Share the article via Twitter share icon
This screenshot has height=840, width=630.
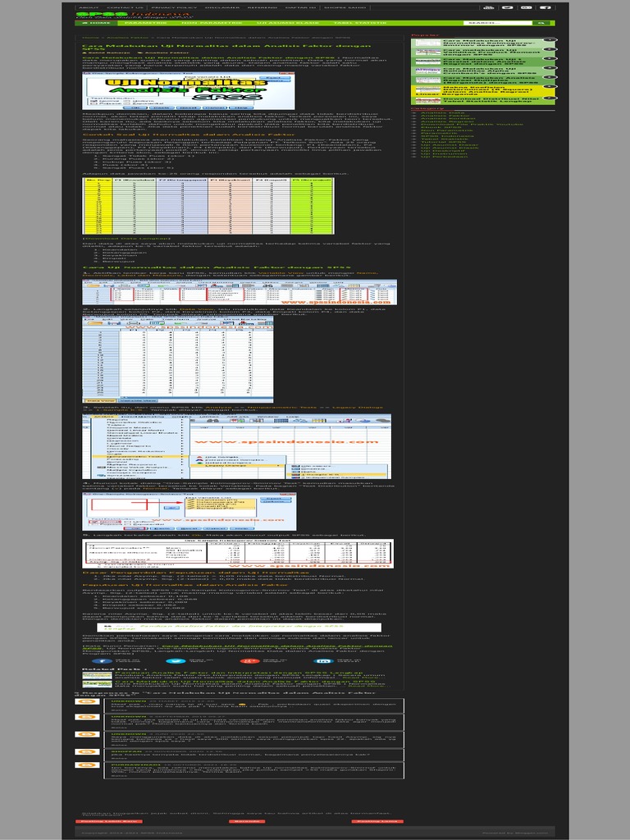click(x=176, y=661)
